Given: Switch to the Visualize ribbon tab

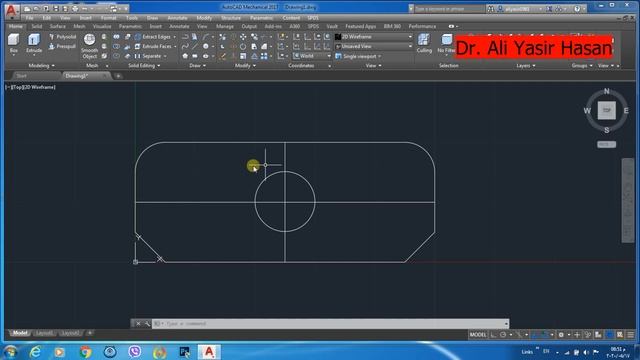Looking at the screenshot, I should (x=102, y=27).
